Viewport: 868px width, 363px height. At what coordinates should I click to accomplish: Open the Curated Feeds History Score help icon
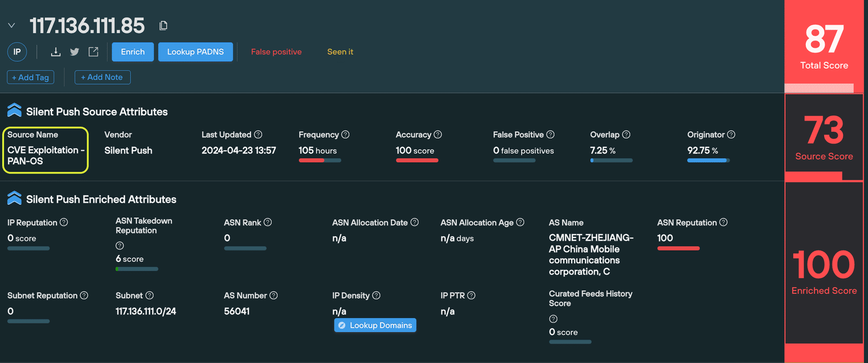(x=553, y=319)
